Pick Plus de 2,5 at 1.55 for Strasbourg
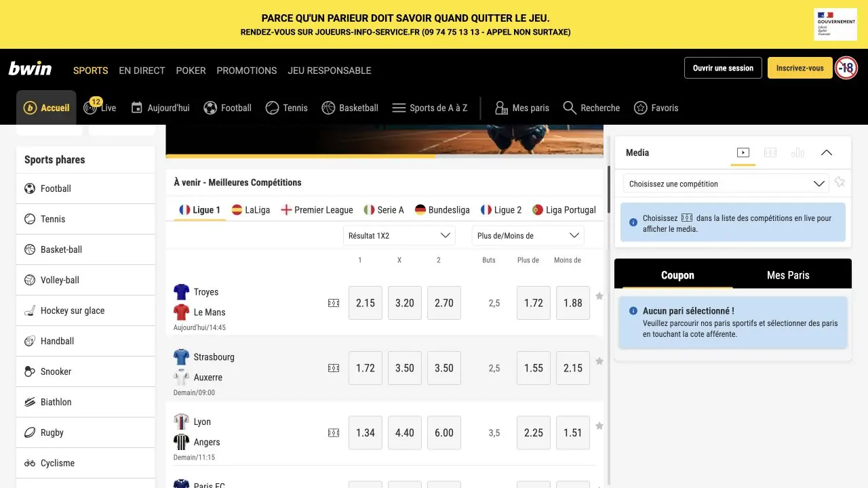 [534, 368]
